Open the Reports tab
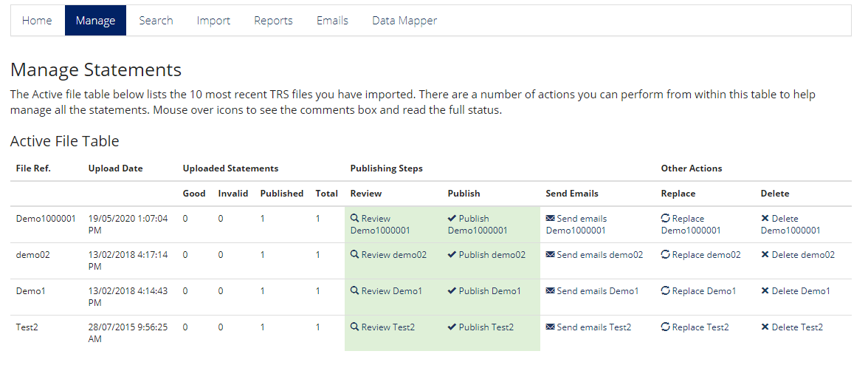868x368 pixels. [x=273, y=21]
